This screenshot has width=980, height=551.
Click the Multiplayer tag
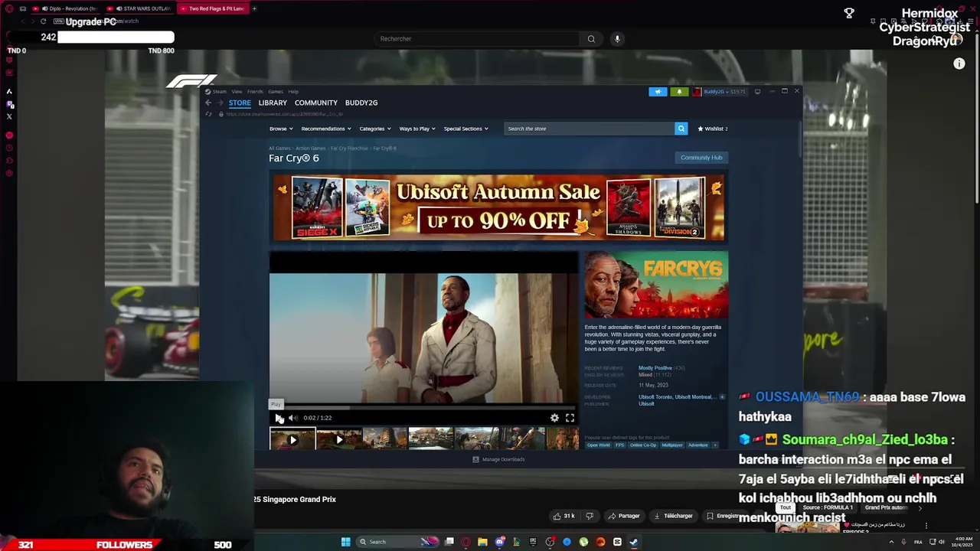(672, 445)
